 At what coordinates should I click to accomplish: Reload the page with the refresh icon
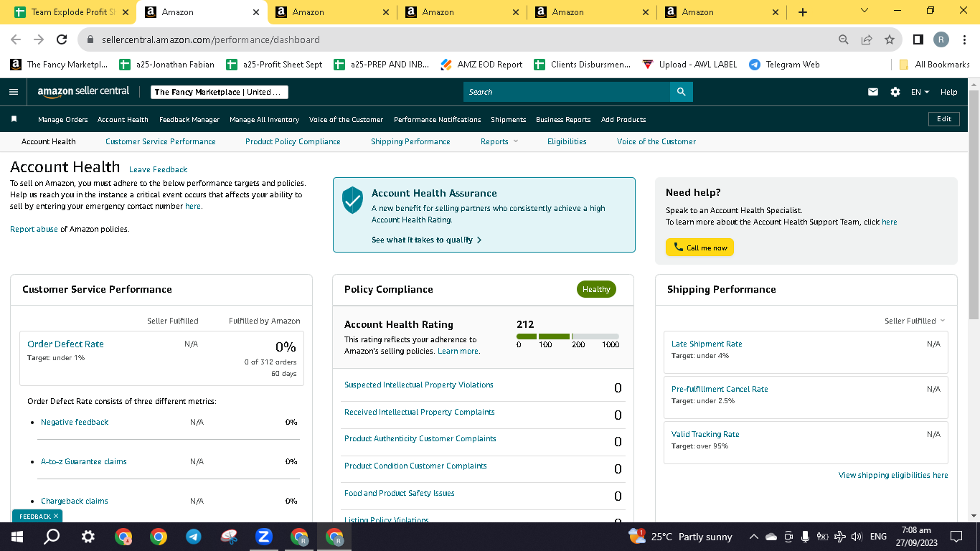[62, 39]
